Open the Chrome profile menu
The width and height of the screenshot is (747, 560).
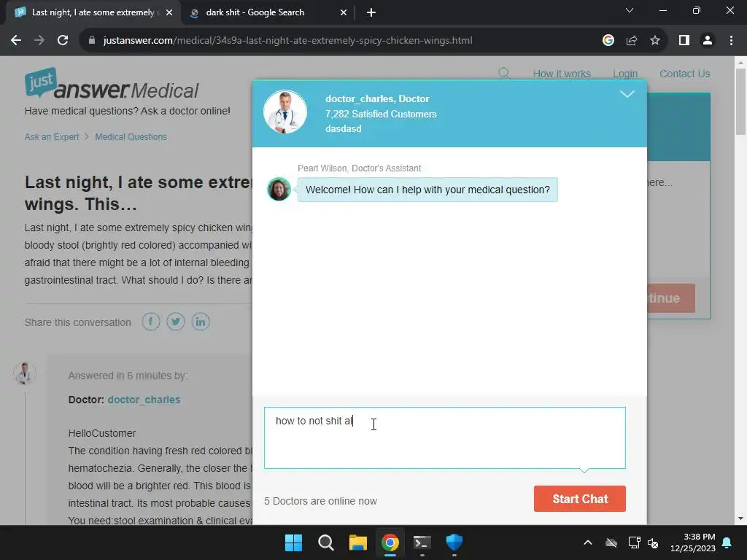click(708, 41)
